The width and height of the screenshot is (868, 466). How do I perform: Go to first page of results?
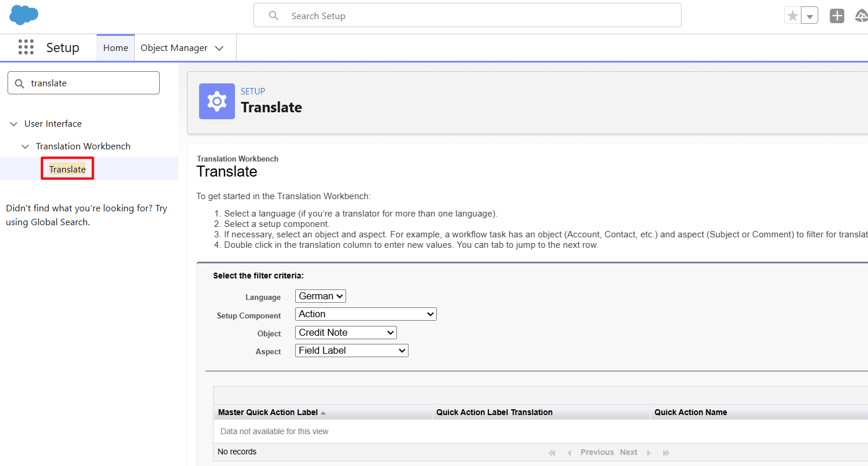click(x=552, y=453)
